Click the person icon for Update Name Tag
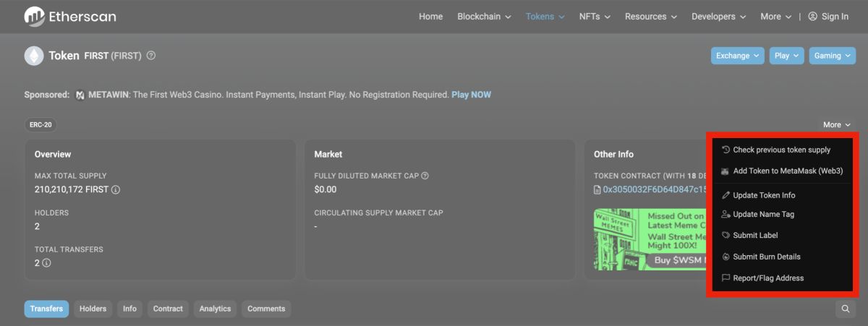Image resolution: width=868 pixels, height=326 pixels. click(x=726, y=214)
